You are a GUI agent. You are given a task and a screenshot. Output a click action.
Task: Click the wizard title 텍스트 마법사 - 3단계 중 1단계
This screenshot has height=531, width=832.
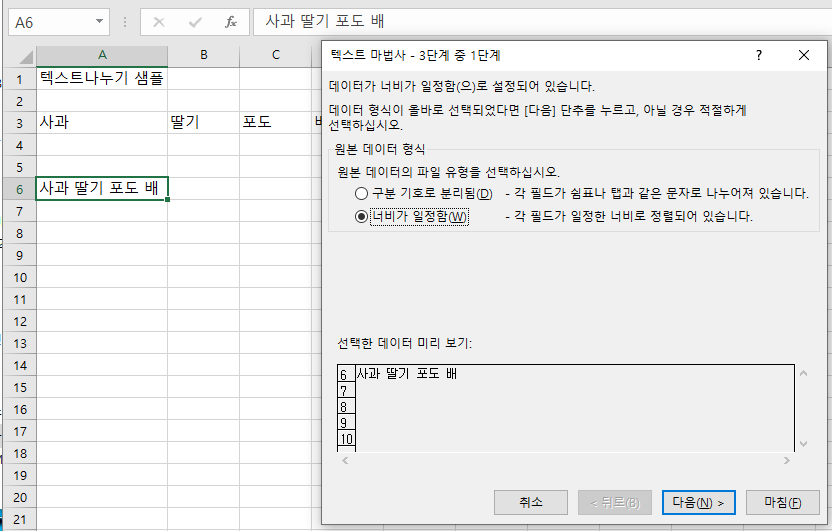pyautogui.click(x=415, y=55)
